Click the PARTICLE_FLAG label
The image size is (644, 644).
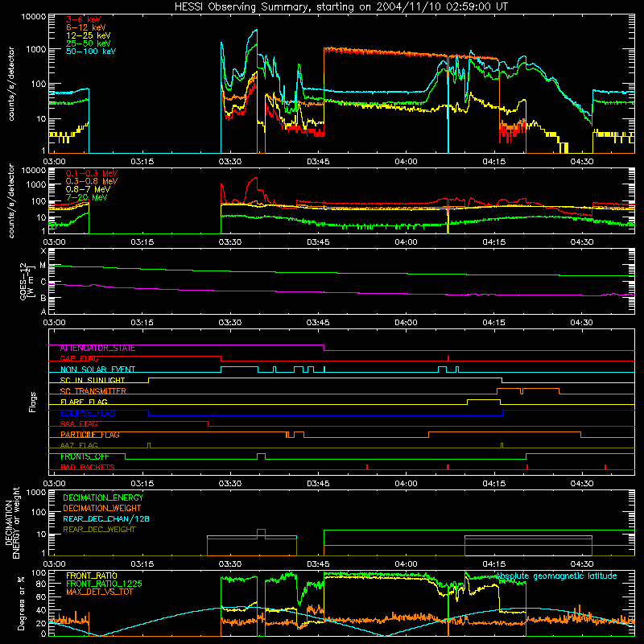[x=90, y=435]
